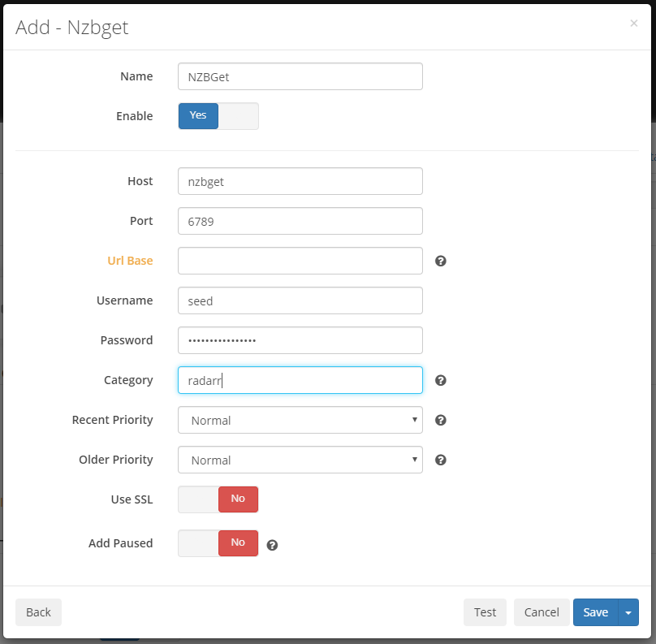
Task: View Older Priority help info
Action: (440, 460)
